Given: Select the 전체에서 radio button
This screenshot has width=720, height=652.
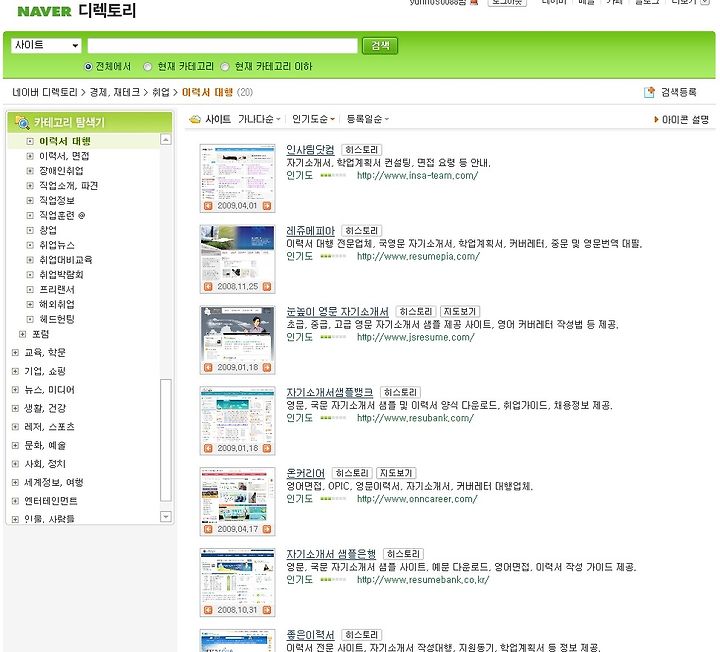Looking at the screenshot, I should pos(89,67).
